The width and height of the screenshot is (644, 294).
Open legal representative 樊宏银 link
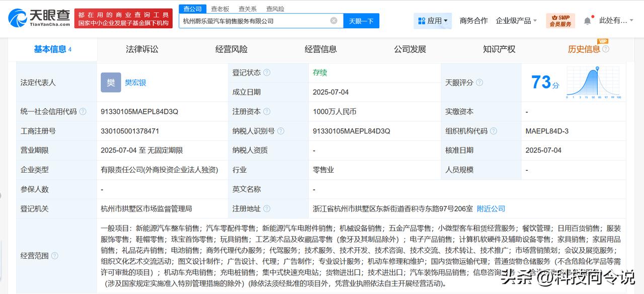[x=135, y=83]
